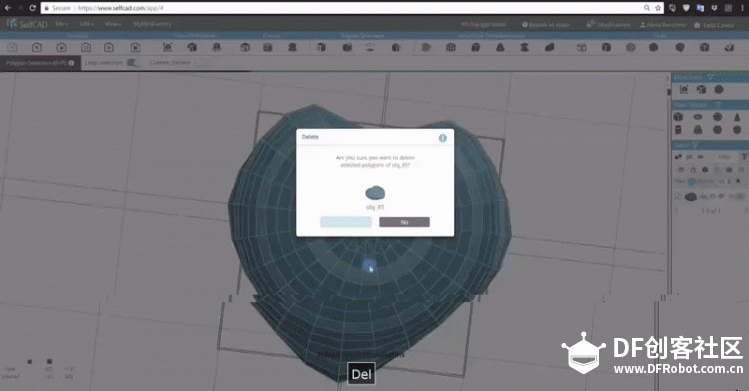Screen dimensions: 749x391
Task: Click the browser back button
Action: (x=8, y=8)
